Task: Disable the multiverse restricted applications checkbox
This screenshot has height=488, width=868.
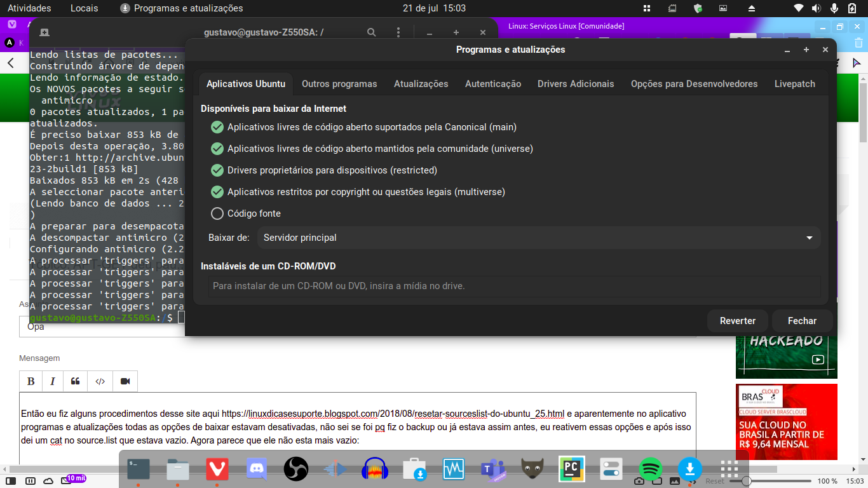Action: coord(217,192)
